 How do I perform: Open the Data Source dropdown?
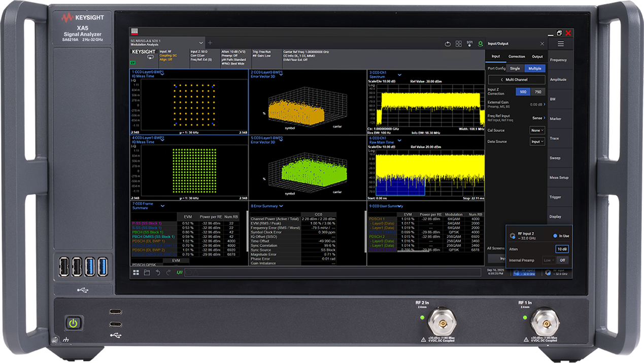pyautogui.click(x=537, y=142)
